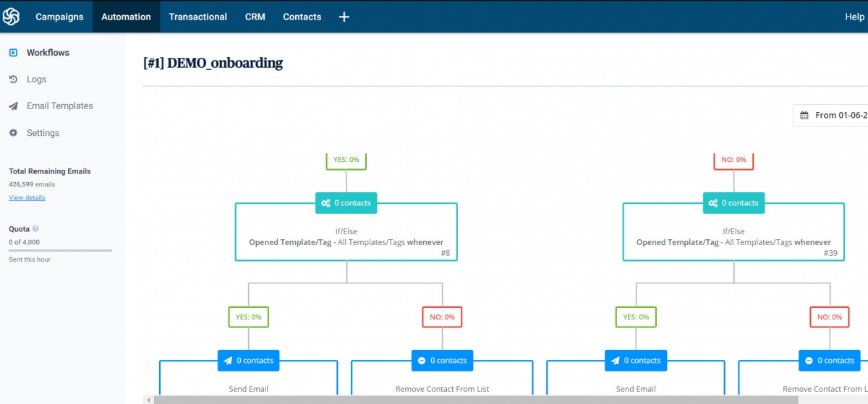Click the Logs history icon

point(13,79)
